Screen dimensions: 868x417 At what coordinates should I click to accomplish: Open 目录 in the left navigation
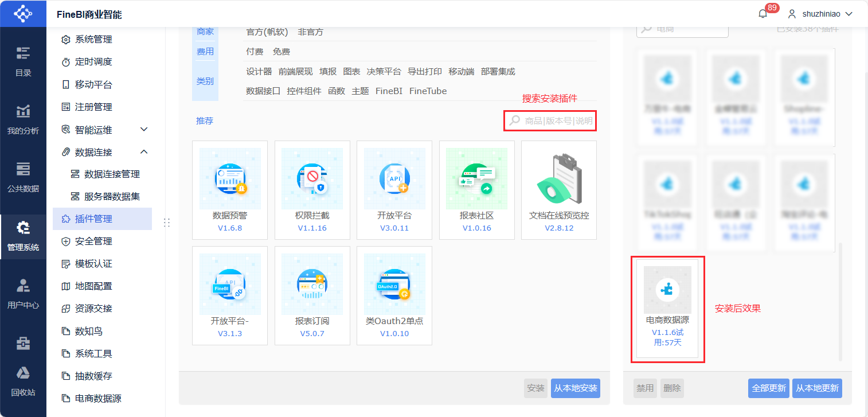23,62
